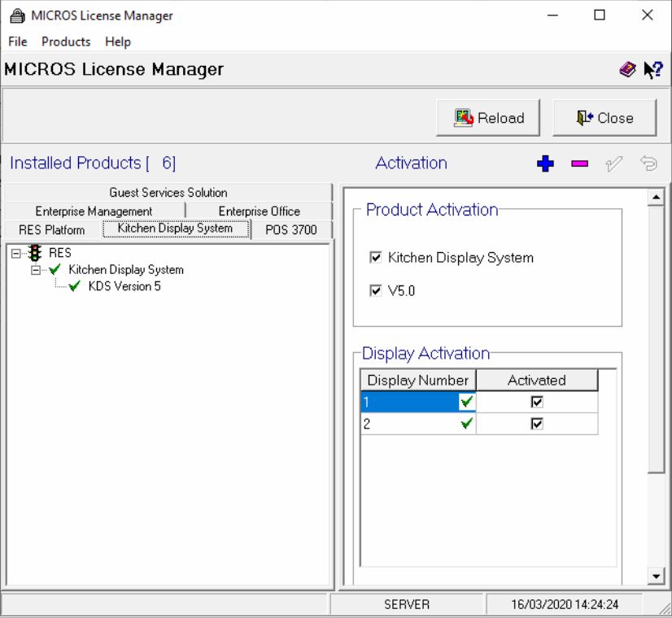This screenshot has height=618, width=672.
Task: Click the SERVER status bar entry
Action: [407, 604]
